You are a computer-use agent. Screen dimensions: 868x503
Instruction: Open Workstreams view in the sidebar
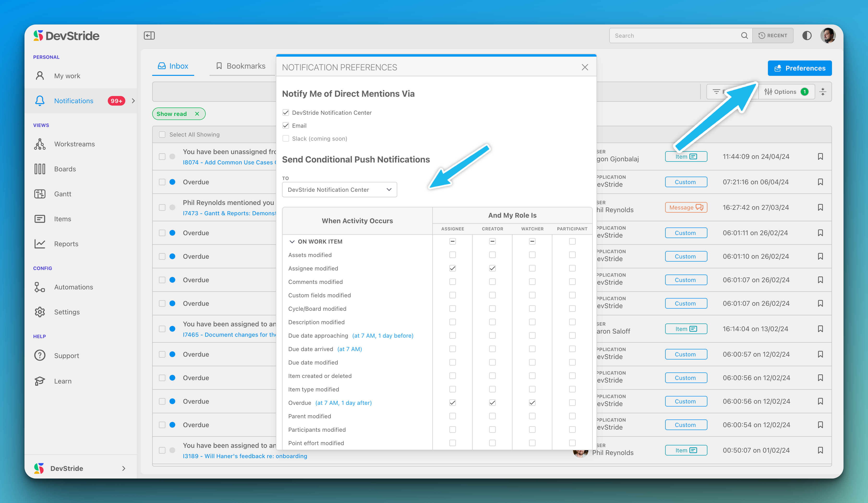point(74,144)
